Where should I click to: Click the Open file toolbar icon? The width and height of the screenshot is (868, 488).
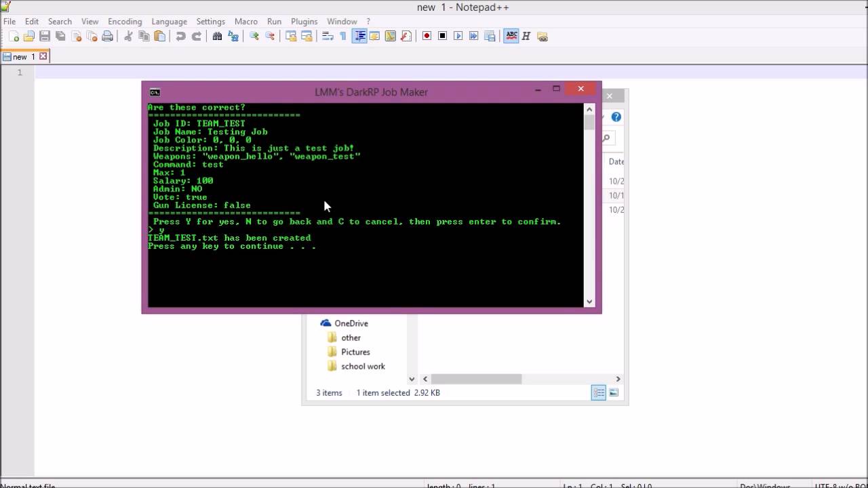(x=29, y=37)
